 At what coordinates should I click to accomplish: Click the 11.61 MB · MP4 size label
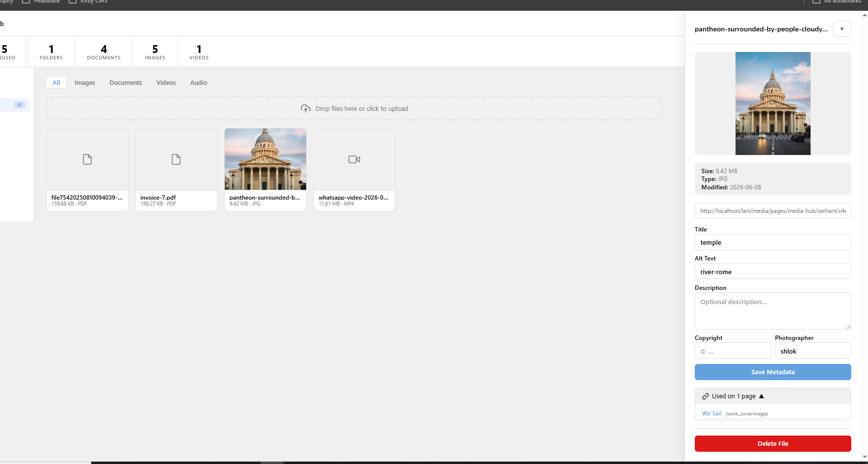[x=336, y=204]
